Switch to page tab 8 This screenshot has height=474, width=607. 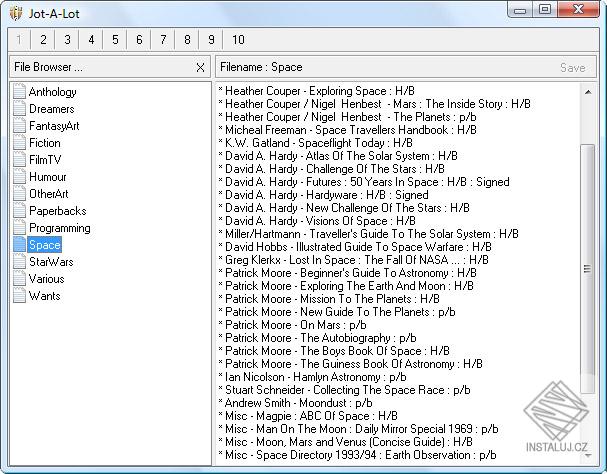pos(187,40)
